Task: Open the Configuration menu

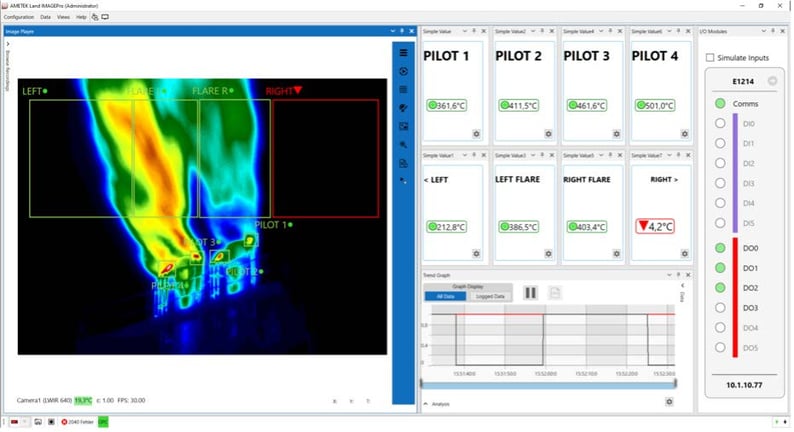Action: tap(19, 17)
